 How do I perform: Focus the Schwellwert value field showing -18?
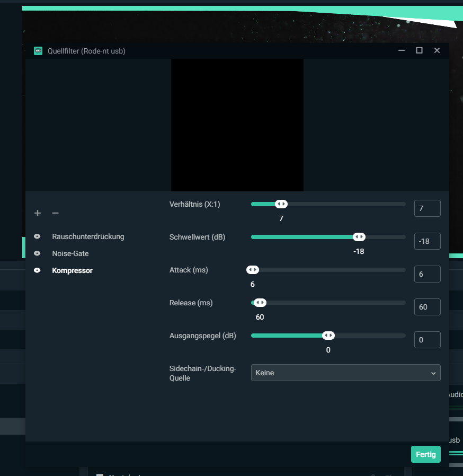point(427,241)
